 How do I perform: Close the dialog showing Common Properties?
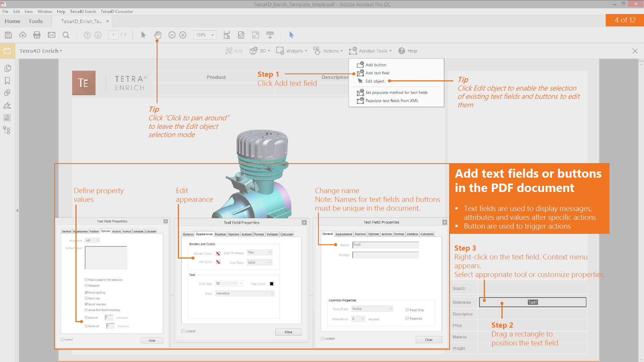429,339
